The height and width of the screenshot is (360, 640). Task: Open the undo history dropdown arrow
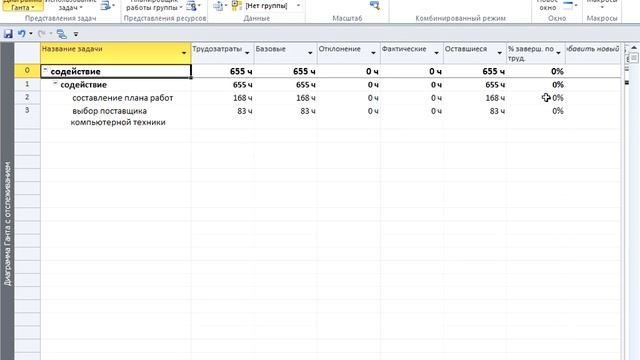point(31,34)
